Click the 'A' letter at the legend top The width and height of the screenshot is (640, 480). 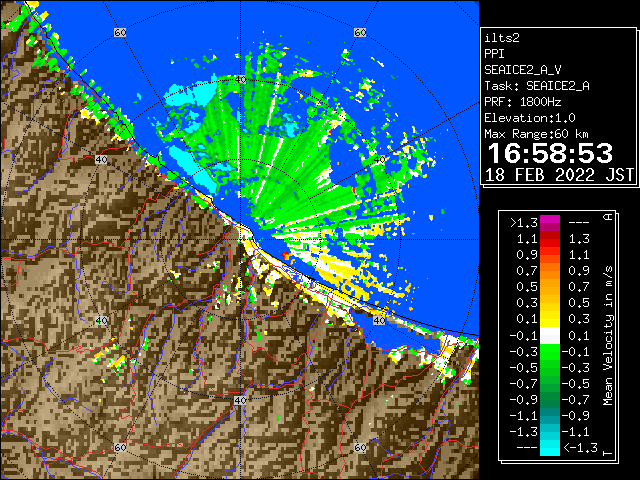[x=608, y=217]
